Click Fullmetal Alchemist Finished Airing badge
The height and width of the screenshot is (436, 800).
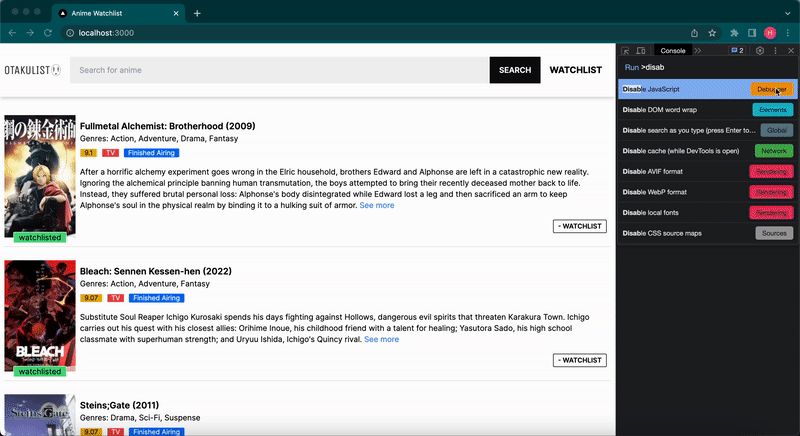pyautogui.click(x=151, y=153)
